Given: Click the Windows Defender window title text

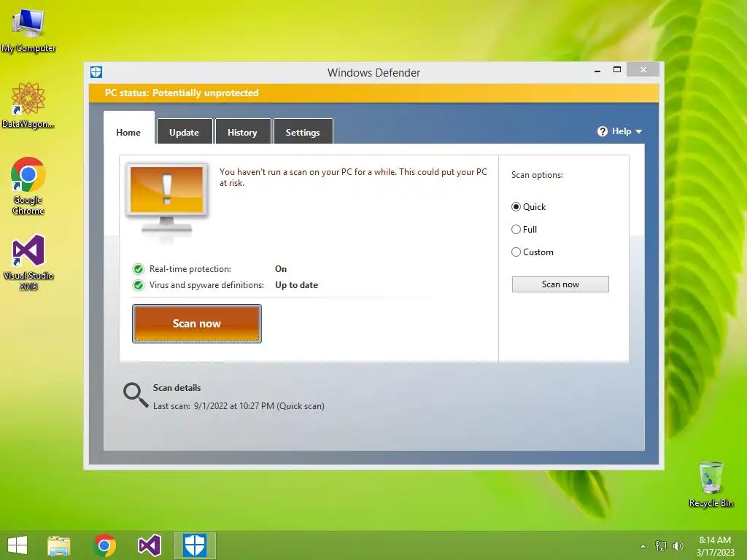Looking at the screenshot, I should [x=373, y=73].
